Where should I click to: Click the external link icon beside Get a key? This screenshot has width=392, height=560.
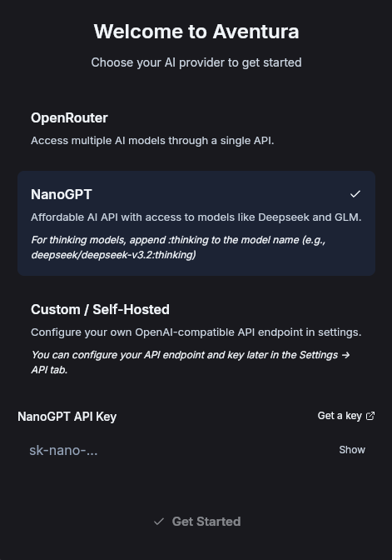tap(370, 416)
